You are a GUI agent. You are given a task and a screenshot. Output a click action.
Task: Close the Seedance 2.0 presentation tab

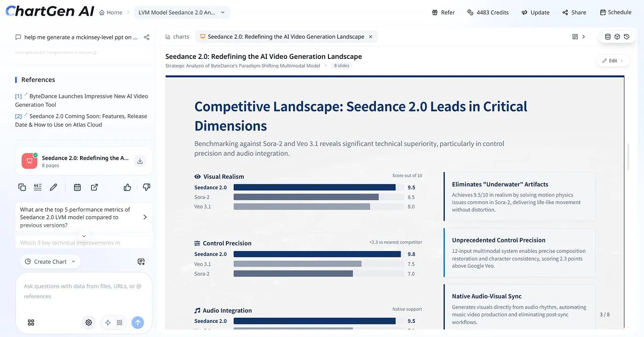pyautogui.click(x=371, y=37)
